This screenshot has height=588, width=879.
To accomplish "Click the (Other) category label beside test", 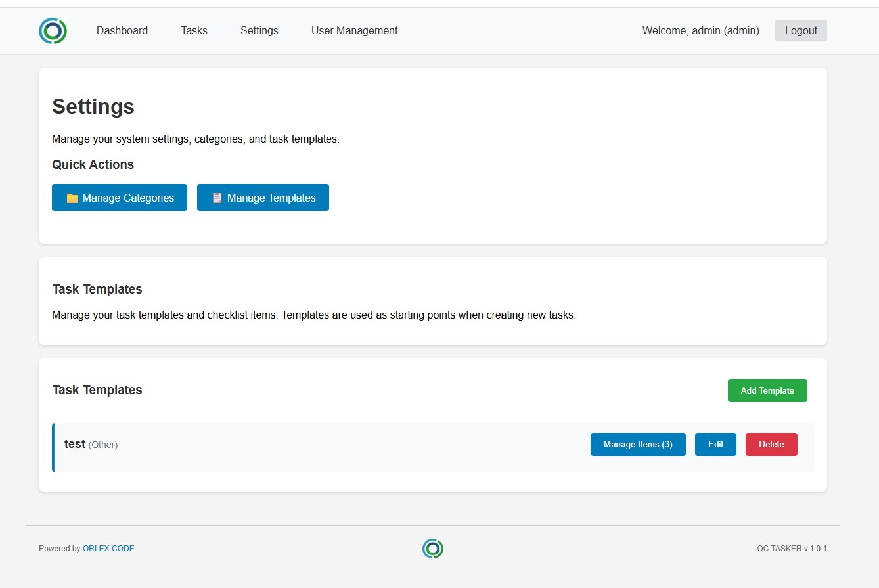I will [103, 445].
